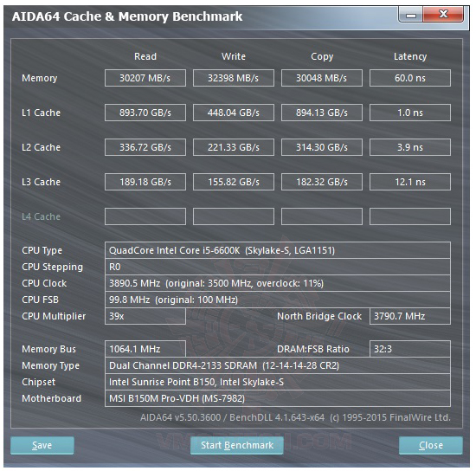Viewport: 476px width, 471px height.
Task: Click the CPU Multiplier value 39x
Action: click(x=145, y=316)
